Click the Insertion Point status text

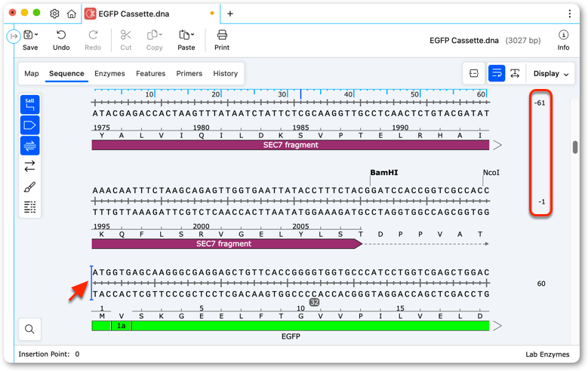point(49,354)
